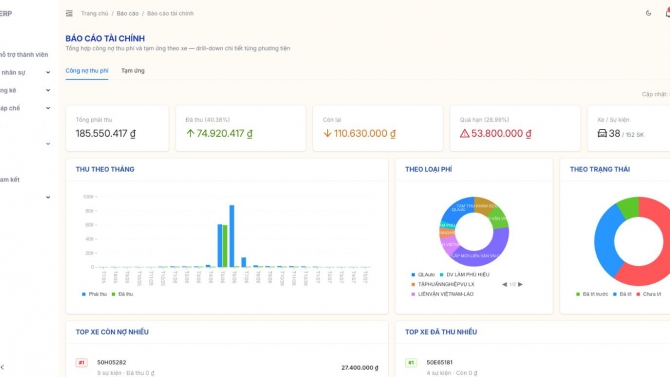Go to Báo cáo in the breadcrumb
Viewport: 670px width, 377px height.
click(x=128, y=14)
